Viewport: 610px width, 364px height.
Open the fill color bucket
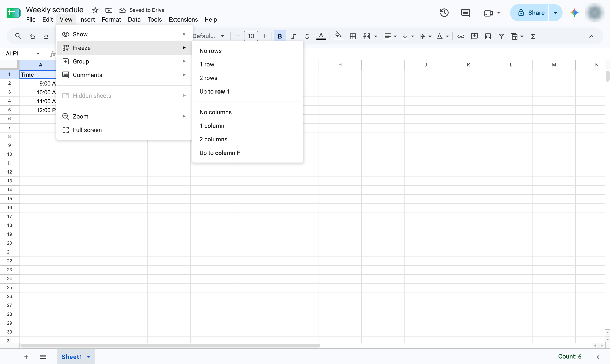pos(338,36)
